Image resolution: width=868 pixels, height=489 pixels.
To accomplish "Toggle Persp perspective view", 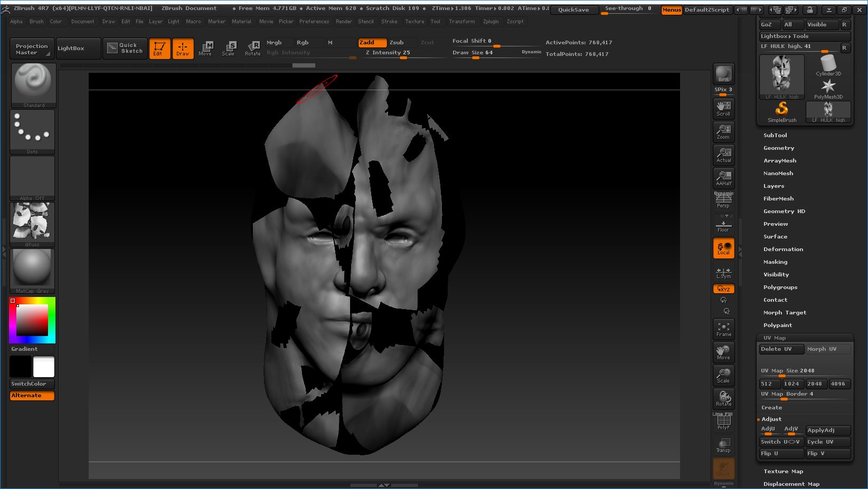I will [723, 201].
